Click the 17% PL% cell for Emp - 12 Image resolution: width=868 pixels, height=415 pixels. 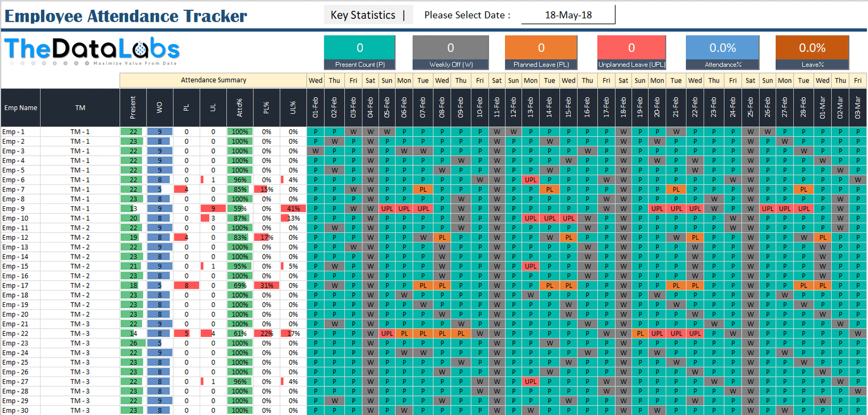coord(266,238)
